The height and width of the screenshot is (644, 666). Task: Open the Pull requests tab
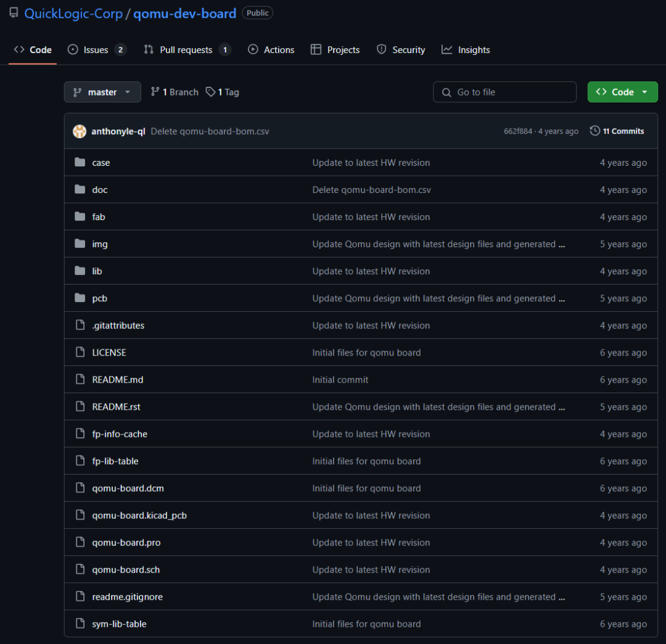tap(187, 50)
